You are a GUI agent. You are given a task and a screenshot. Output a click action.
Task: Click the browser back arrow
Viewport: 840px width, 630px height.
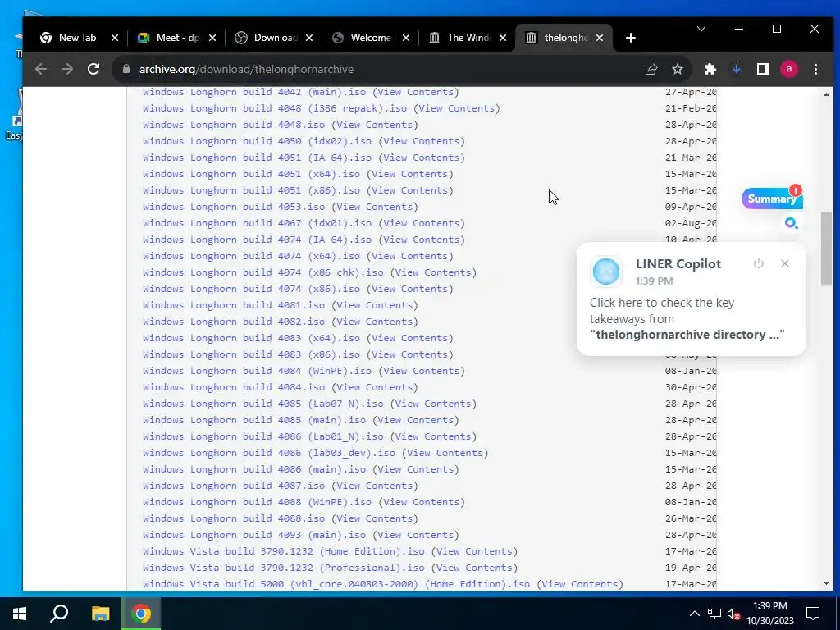click(41, 69)
